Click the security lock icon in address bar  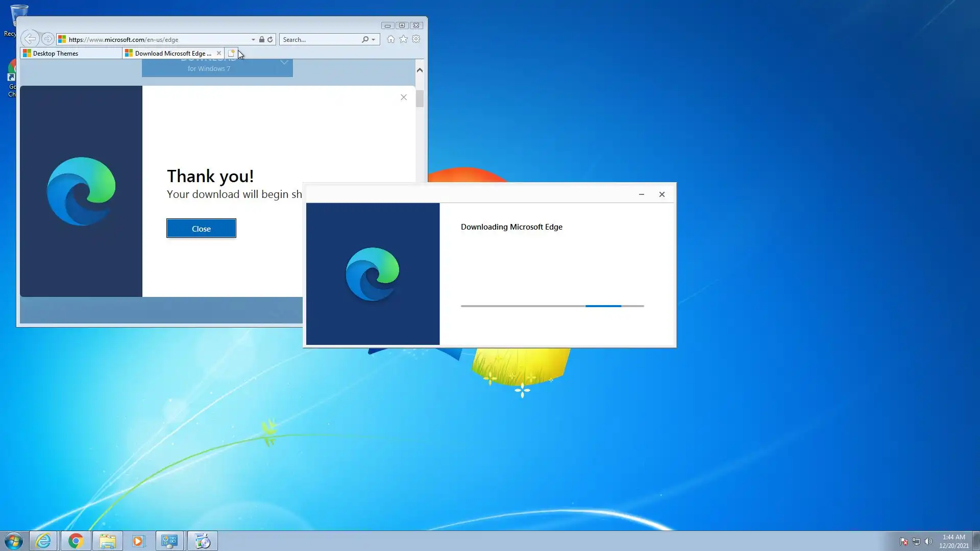(261, 39)
